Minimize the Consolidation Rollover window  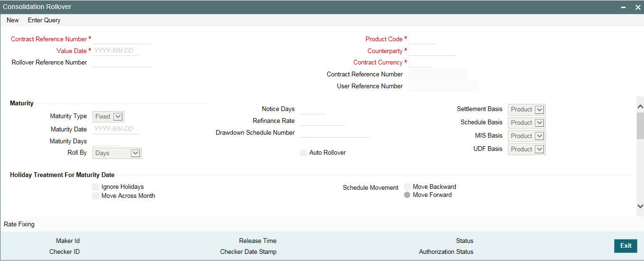click(624, 7)
